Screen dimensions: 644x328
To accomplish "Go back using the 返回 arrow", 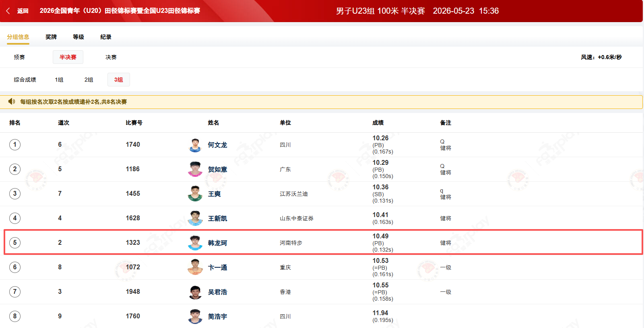I will pyautogui.click(x=17, y=11).
